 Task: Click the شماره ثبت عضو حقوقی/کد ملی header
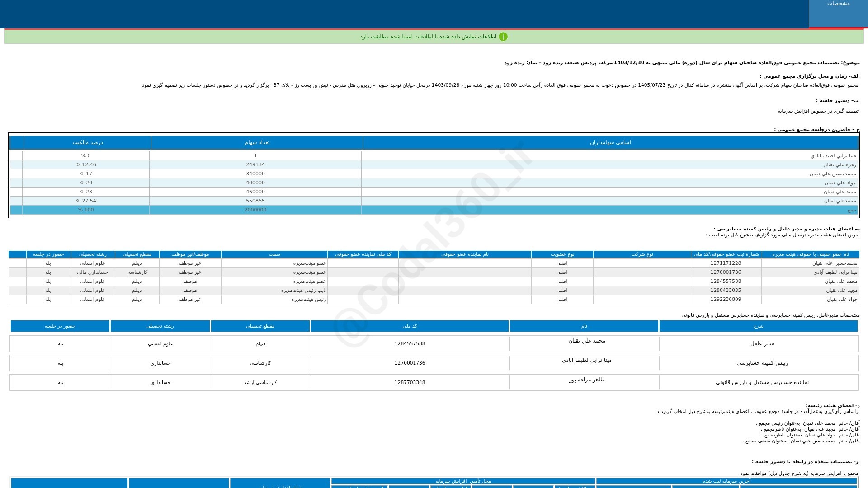click(x=726, y=254)
